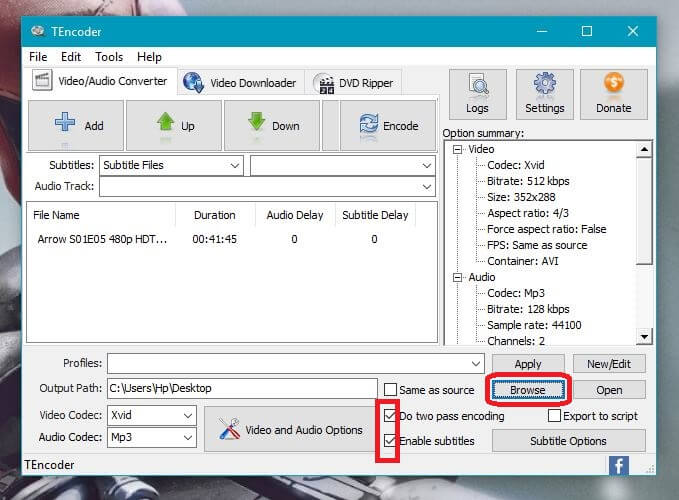Open the File menu
This screenshot has width=679, height=500.
(x=38, y=57)
